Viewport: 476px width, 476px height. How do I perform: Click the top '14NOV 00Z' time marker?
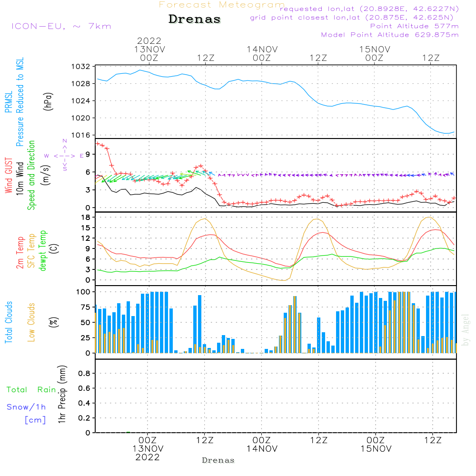(x=262, y=53)
